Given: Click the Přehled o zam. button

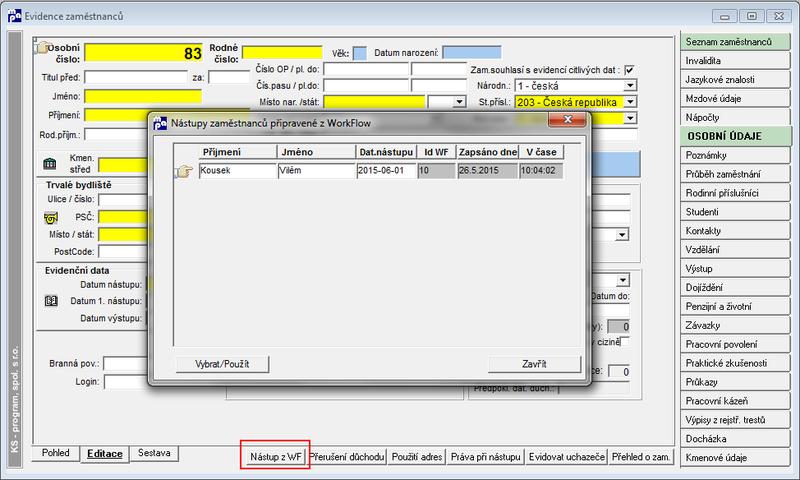Looking at the screenshot, I should point(641,457).
